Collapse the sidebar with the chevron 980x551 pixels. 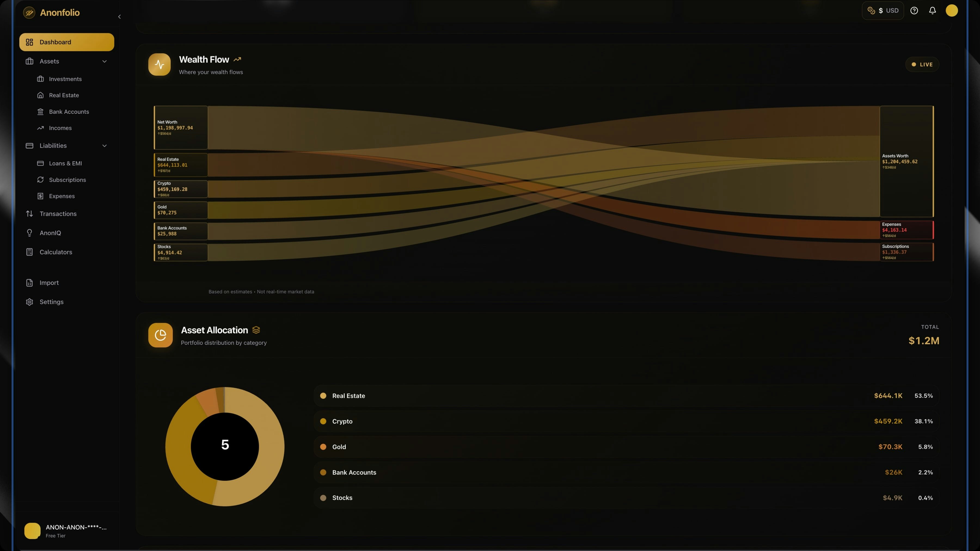point(120,17)
